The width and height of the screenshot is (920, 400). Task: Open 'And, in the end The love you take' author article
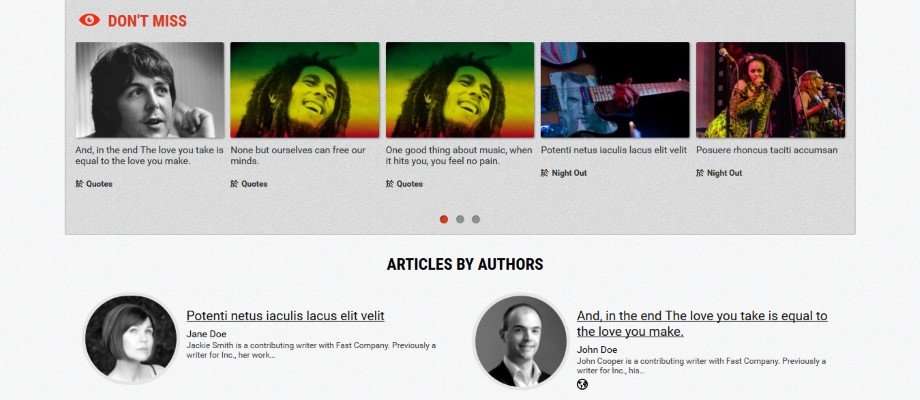click(702, 324)
